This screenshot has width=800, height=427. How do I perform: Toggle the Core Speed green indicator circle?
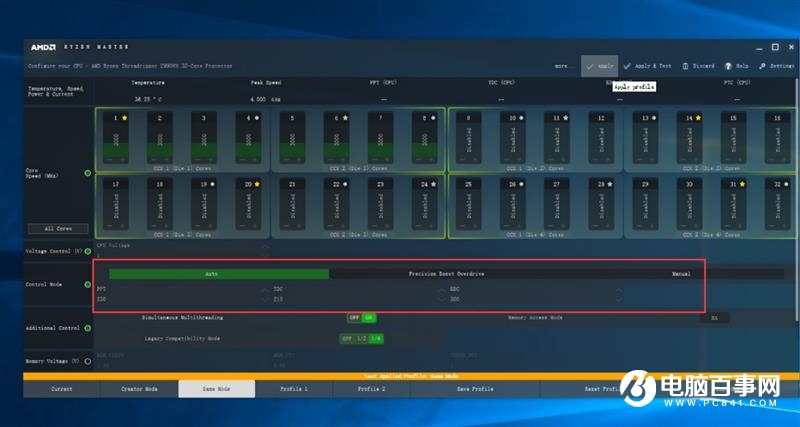pyautogui.click(x=88, y=173)
